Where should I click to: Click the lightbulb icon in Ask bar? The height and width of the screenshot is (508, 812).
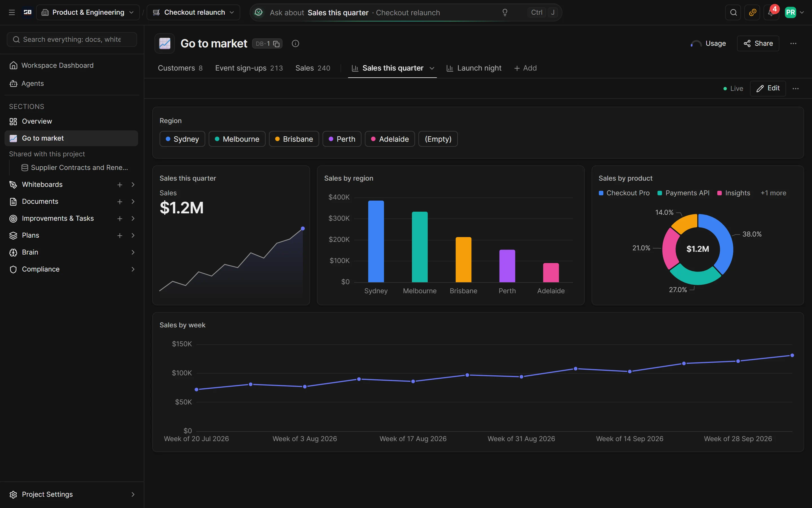pyautogui.click(x=505, y=12)
